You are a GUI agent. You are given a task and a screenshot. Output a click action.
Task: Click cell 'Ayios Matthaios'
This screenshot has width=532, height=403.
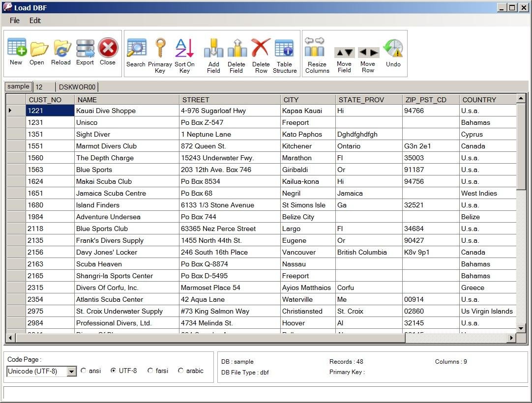(308, 288)
